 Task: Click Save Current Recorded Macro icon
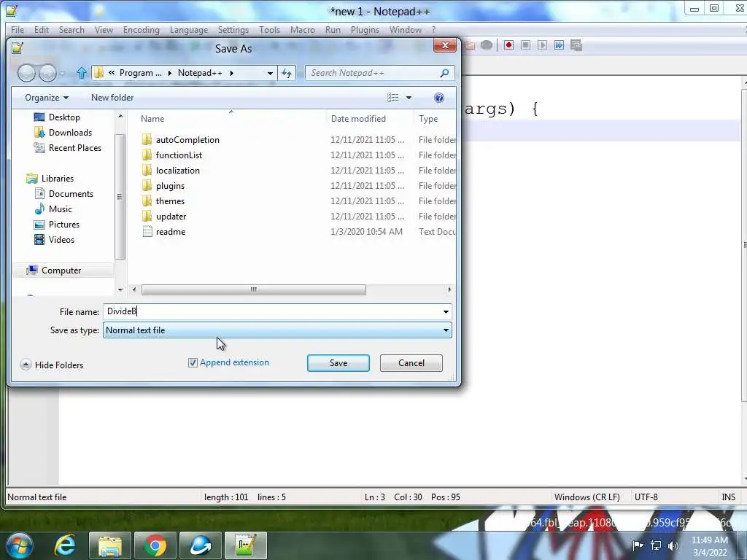[576, 45]
